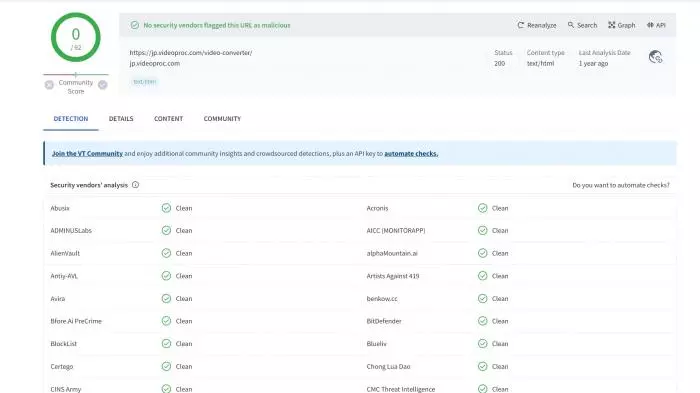Screen dimensions: 700x393
Task: Click the CMC Threat Intelligence vendor name
Action: (400, 389)
